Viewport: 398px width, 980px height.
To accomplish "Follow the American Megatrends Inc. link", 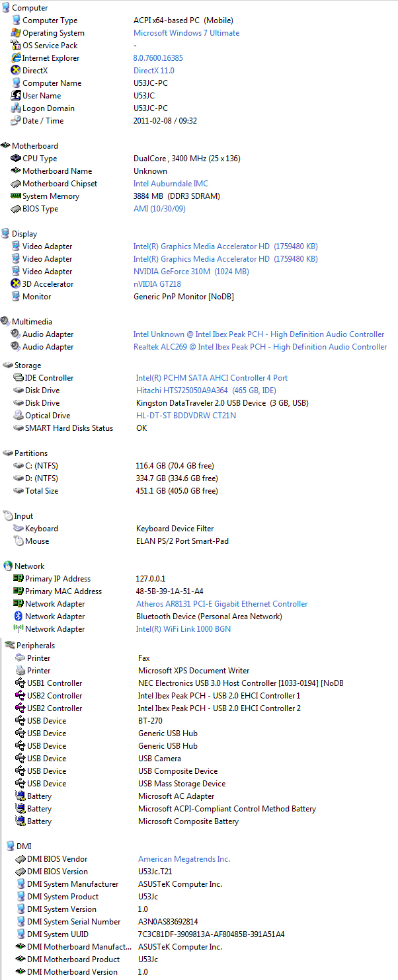I will click(x=184, y=859).
